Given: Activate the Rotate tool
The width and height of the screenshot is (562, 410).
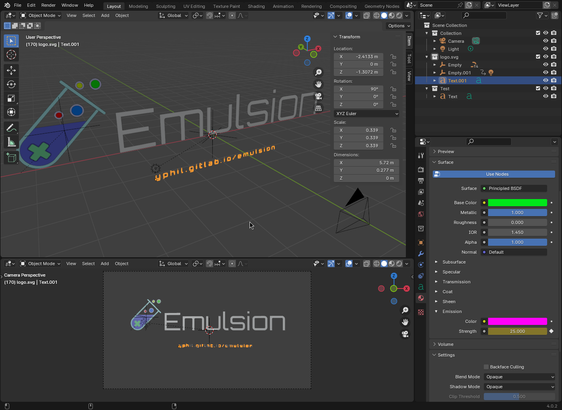Looking at the screenshot, I should pos(11,84).
